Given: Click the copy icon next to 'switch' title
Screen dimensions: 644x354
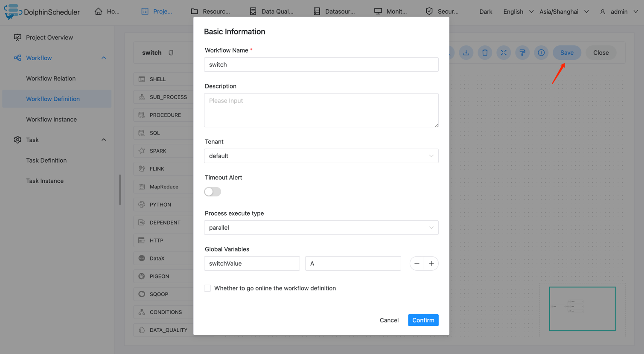Looking at the screenshot, I should [170, 52].
